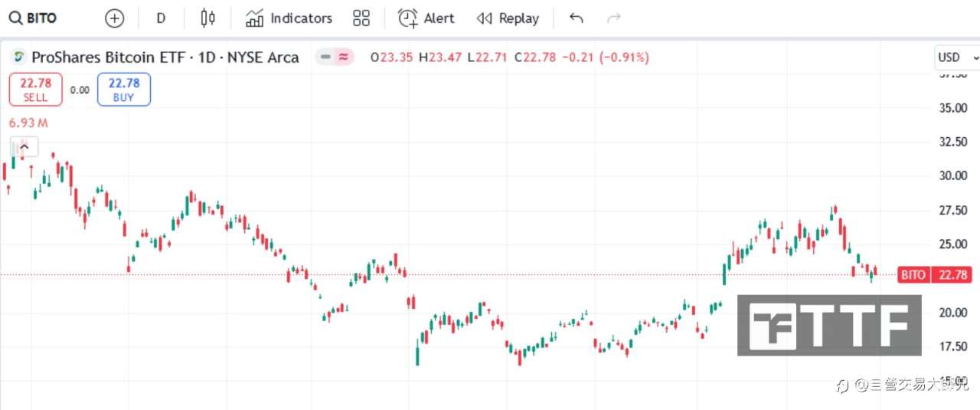Screen dimensions: 980x410
Task: Open the candlestick chart style menu
Action: [207, 18]
